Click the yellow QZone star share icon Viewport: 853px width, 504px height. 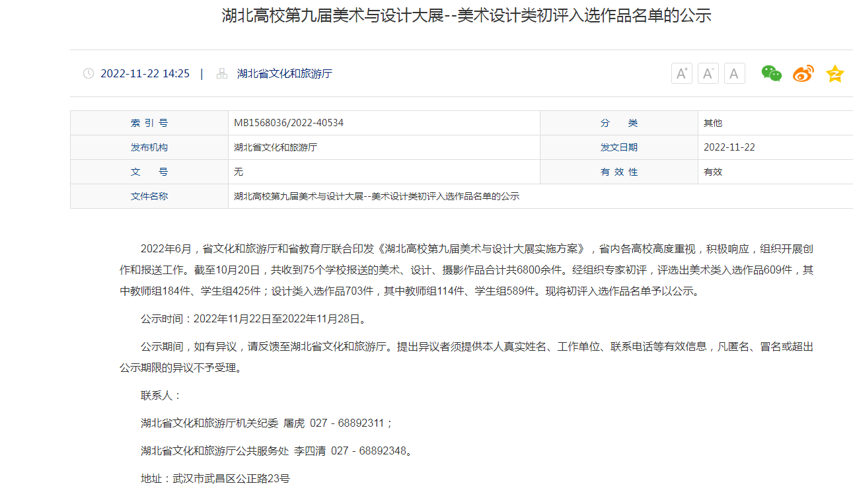point(834,73)
